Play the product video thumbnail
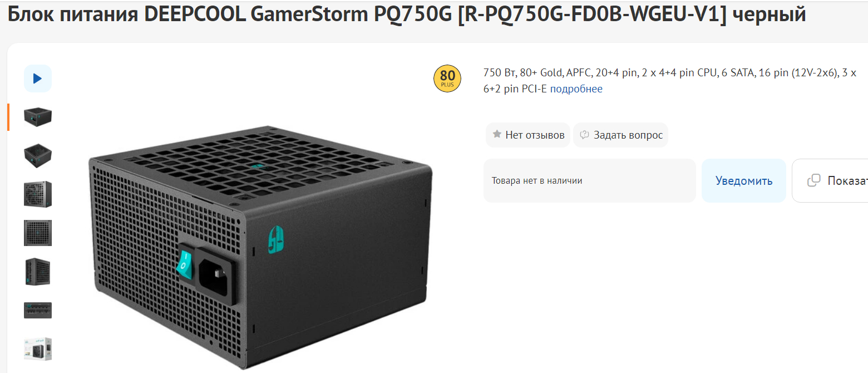This screenshot has width=868, height=373. [x=38, y=78]
